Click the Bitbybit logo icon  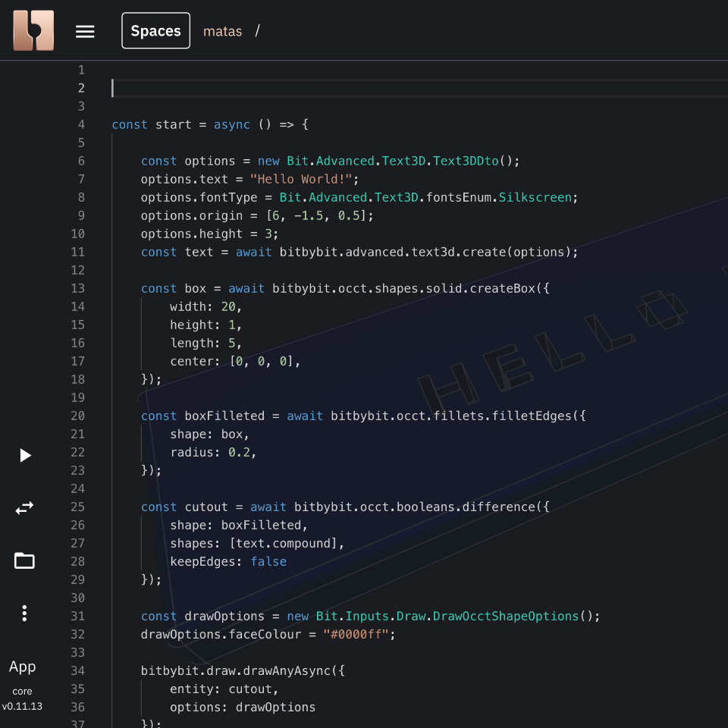point(33,31)
